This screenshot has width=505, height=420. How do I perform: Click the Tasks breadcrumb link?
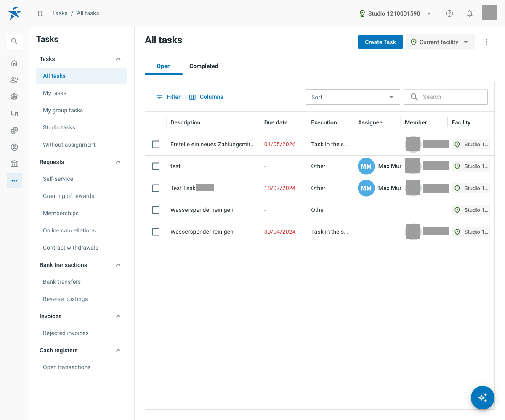(x=60, y=13)
